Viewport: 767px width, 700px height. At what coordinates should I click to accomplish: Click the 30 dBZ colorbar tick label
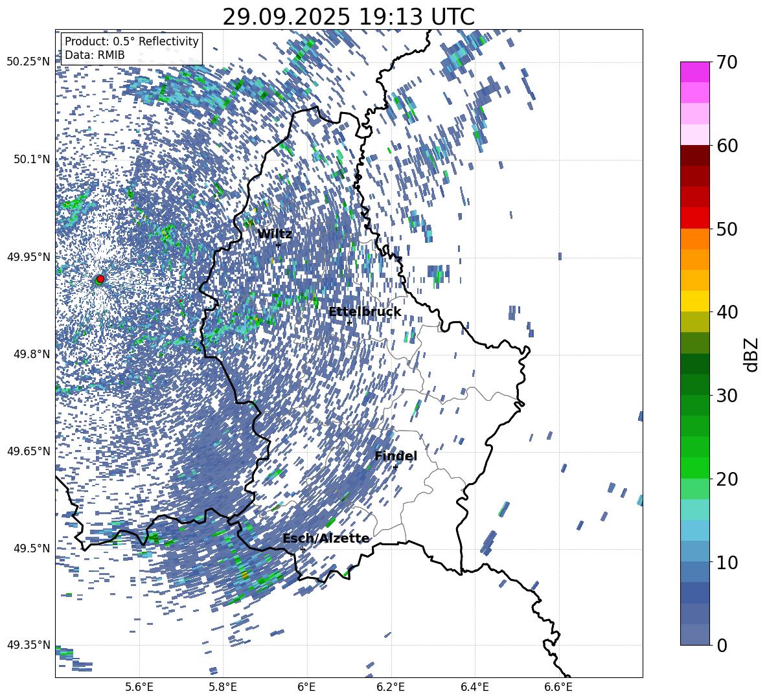727,395
